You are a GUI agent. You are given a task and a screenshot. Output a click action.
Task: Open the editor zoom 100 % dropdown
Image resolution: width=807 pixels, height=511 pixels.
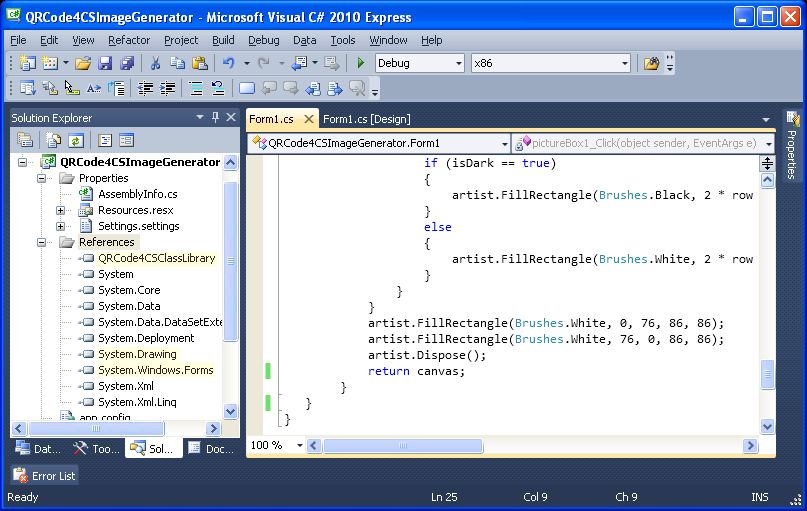(x=299, y=446)
